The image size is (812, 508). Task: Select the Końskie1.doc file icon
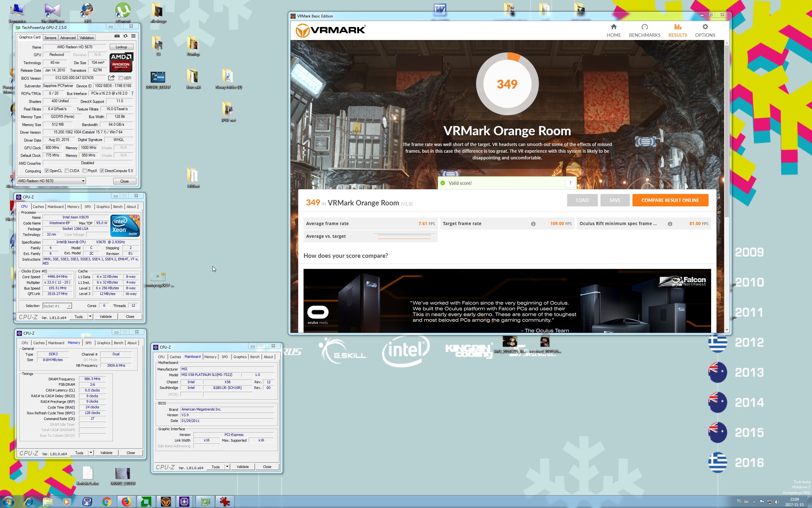pos(88,475)
